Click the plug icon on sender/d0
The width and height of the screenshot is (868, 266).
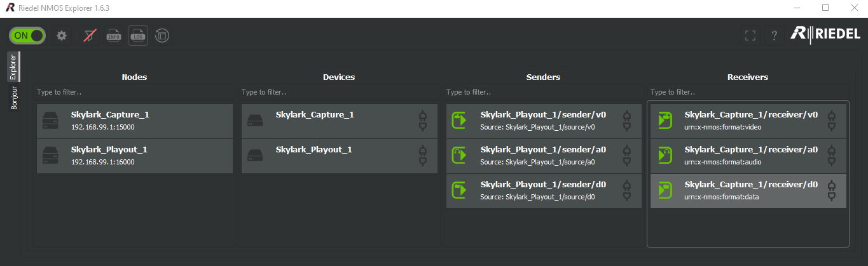coord(627,191)
